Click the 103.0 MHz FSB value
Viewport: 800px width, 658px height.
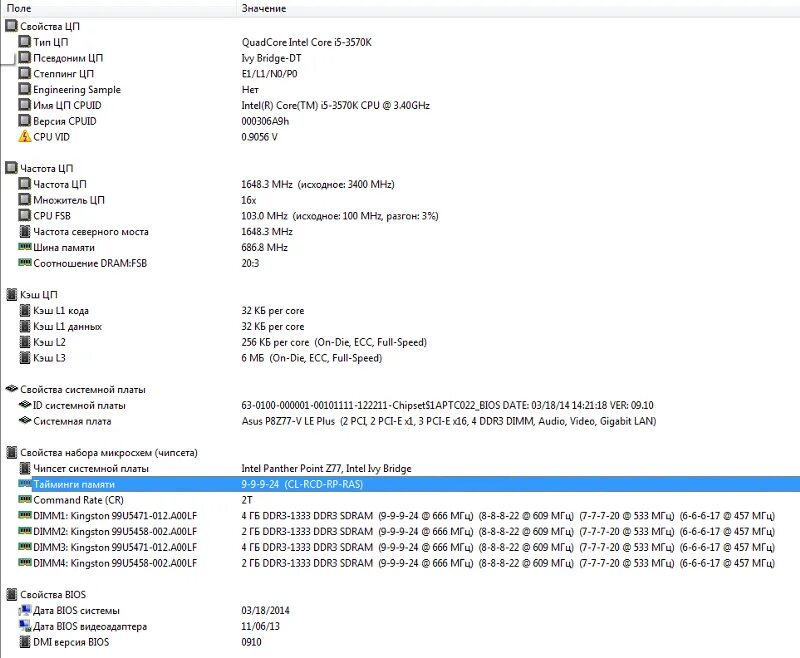(340, 216)
